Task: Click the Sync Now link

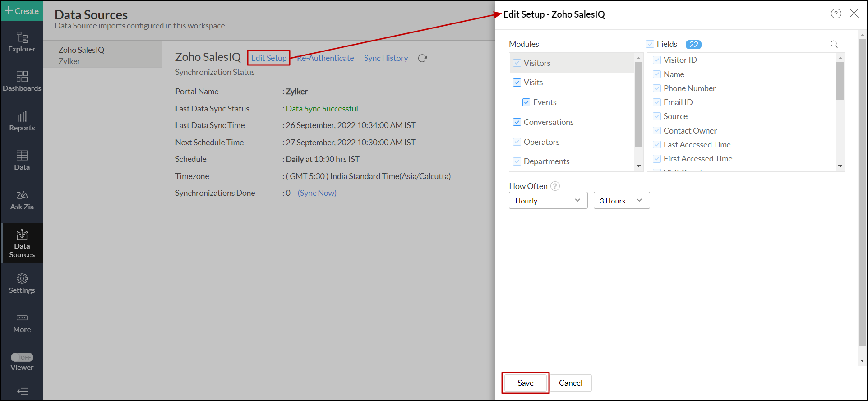Action: click(x=317, y=193)
